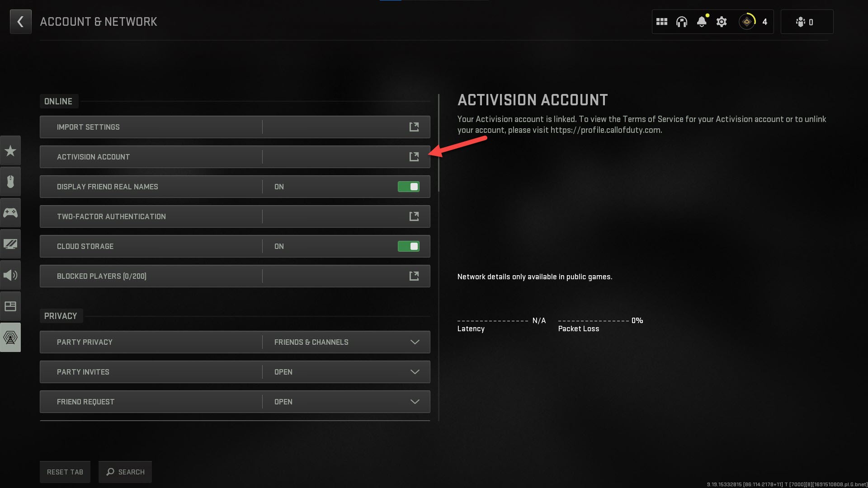Open the player rank emblem profile
Viewport: 868px width, 488px height.
747,22
